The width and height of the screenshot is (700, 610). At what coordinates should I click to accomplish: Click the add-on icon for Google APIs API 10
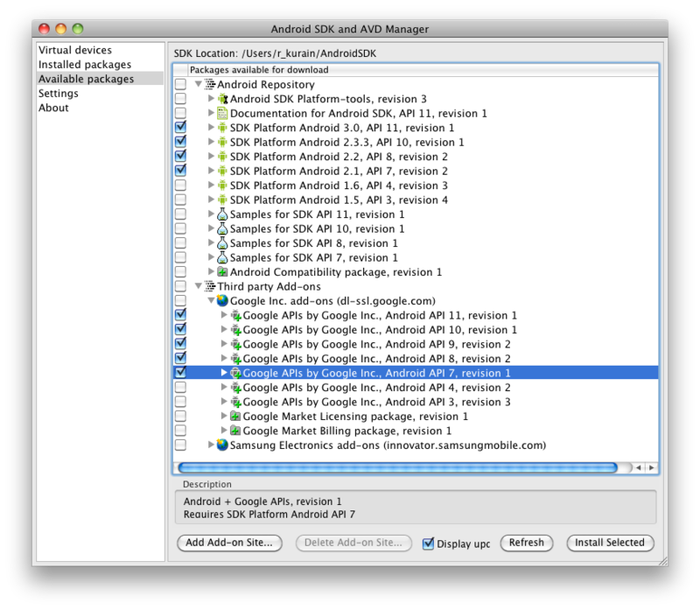point(235,330)
